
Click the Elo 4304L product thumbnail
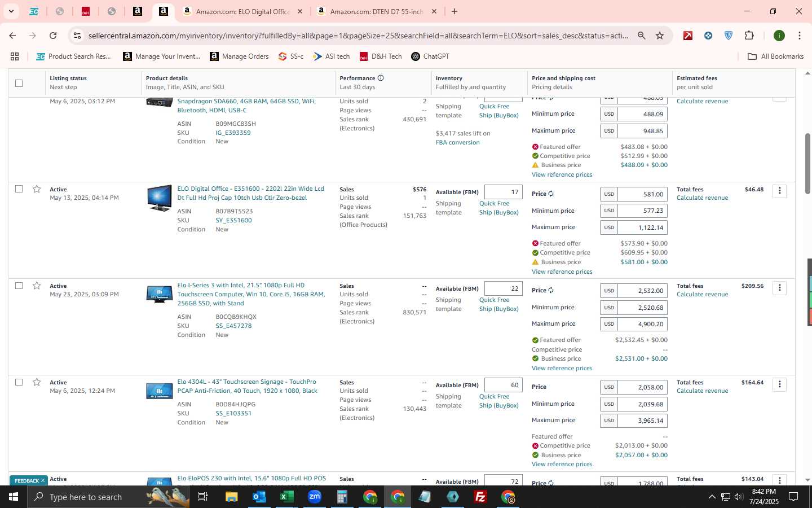pyautogui.click(x=159, y=391)
